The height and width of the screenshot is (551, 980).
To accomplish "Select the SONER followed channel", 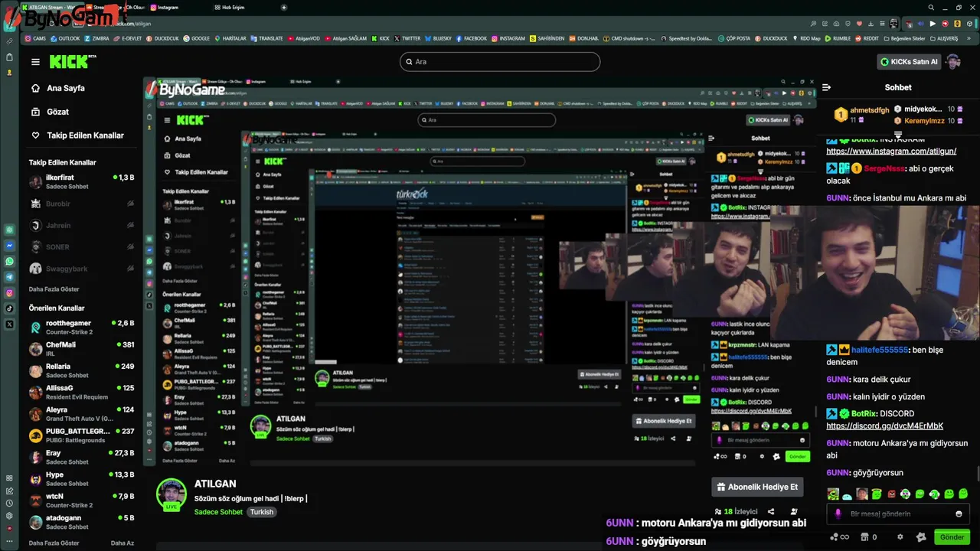I will point(81,247).
